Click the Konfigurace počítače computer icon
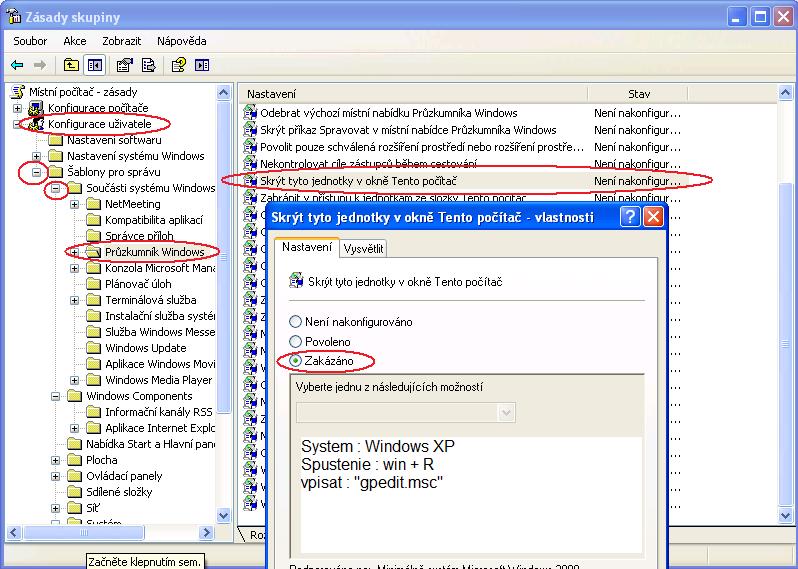Viewport: 798px width, 569px height. pyautogui.click(x=36, y=108)
